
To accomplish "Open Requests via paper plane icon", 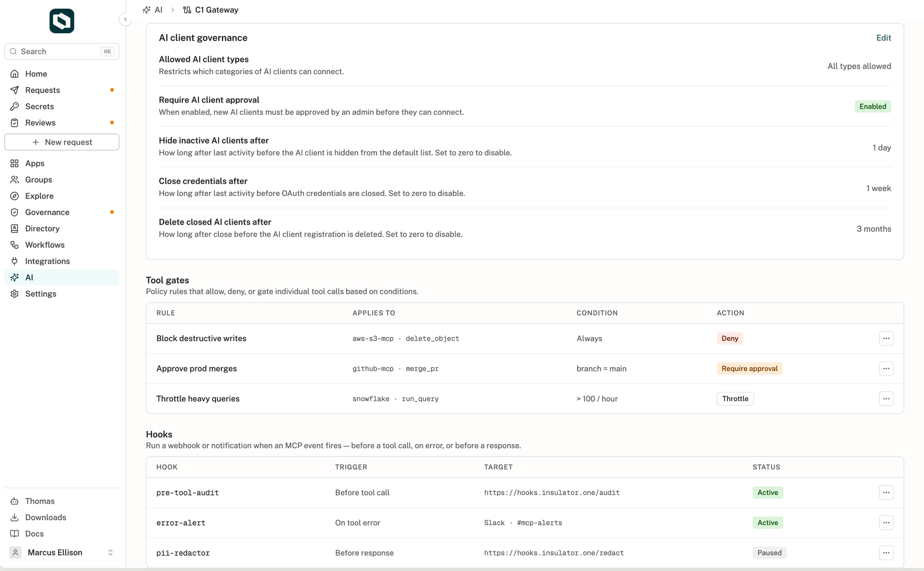I will tap(14, 90).
